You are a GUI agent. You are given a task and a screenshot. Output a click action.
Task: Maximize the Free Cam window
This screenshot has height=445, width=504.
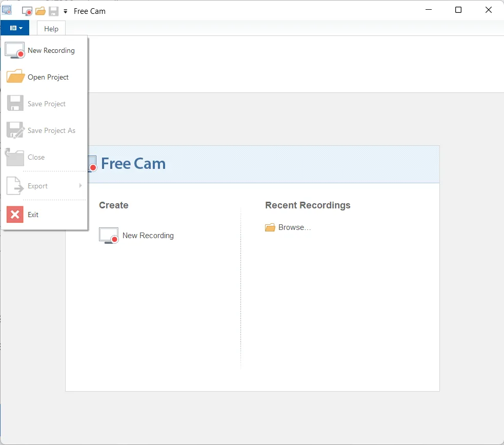pos(458,10)
